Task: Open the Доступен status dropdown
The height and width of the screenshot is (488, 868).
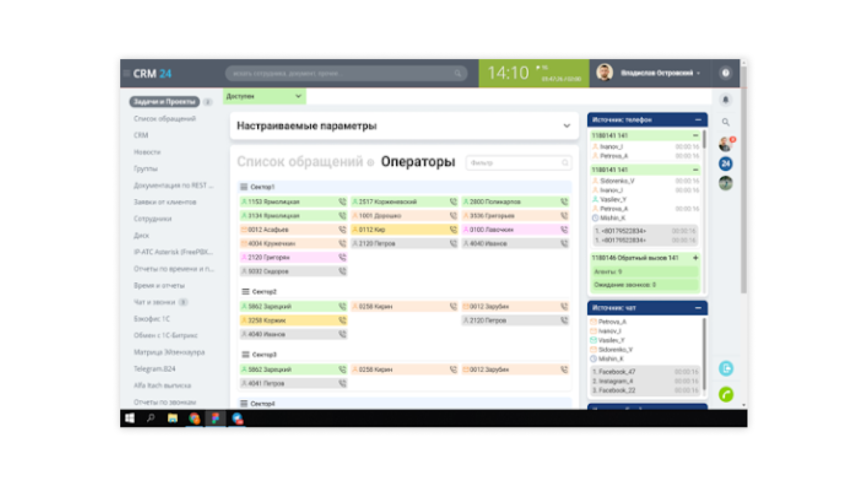Action: click(264, 96)
